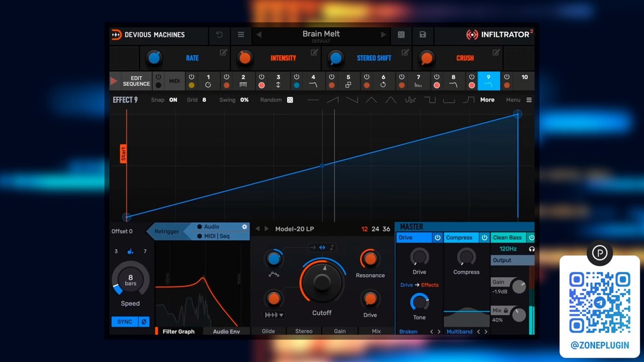
Task: Open the Effect 9 Menu dropdown
Action: [518, 100]
